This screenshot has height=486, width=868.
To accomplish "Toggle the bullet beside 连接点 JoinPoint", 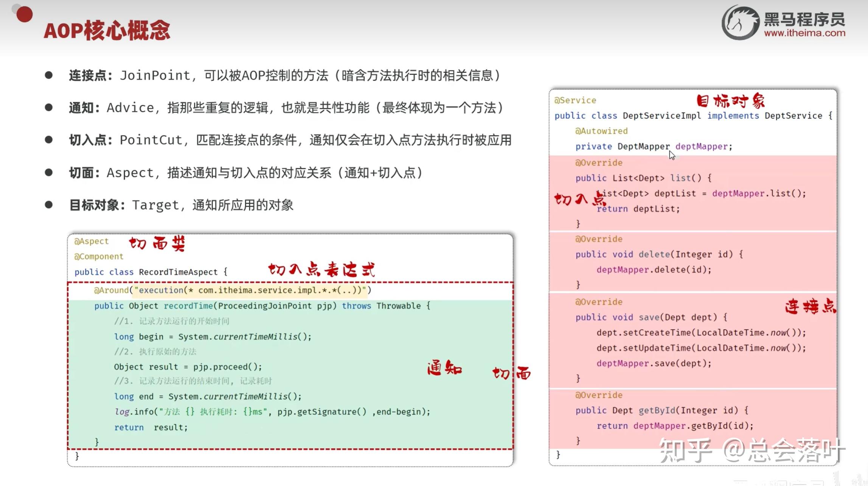I will [49, 74].
